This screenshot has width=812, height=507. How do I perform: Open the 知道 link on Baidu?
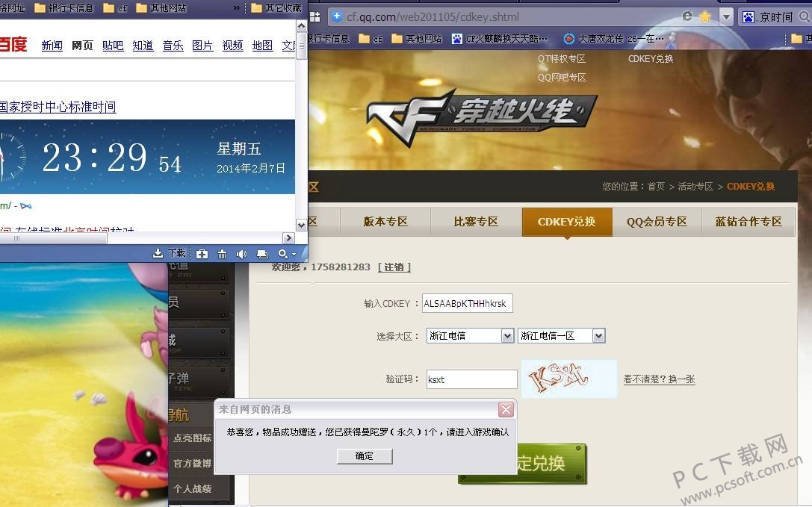coord(143,46)
